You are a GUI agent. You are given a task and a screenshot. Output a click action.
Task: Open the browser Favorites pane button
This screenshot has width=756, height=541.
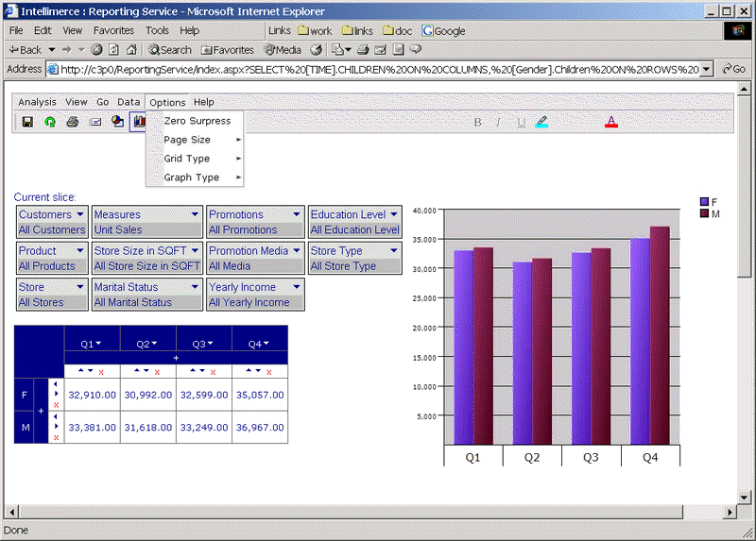coord(227,50)
